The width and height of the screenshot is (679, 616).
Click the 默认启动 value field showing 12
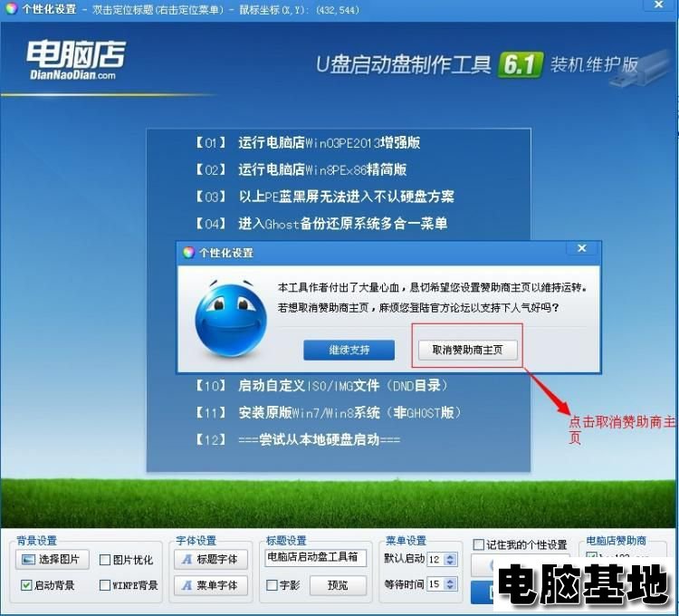(435, 559)
